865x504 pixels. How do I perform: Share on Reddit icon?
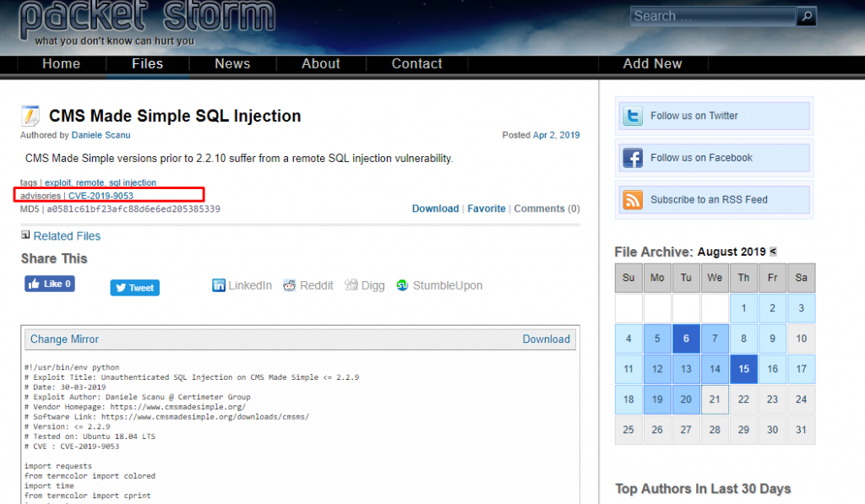(289, 285)
